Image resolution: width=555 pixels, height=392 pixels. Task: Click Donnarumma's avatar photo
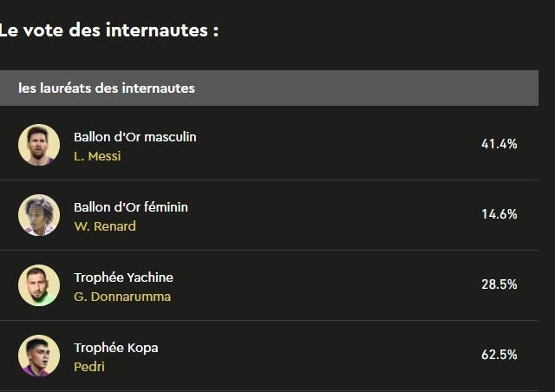tap(39, 285)
